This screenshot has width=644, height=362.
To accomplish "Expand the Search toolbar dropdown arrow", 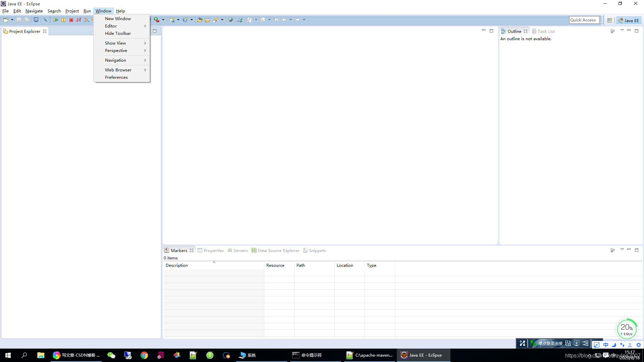I will tap(222, 20).
